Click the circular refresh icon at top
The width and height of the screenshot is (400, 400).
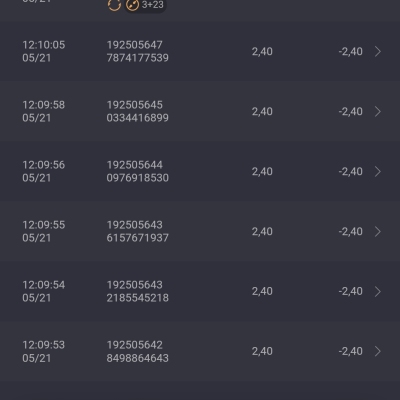pos(114,5)
